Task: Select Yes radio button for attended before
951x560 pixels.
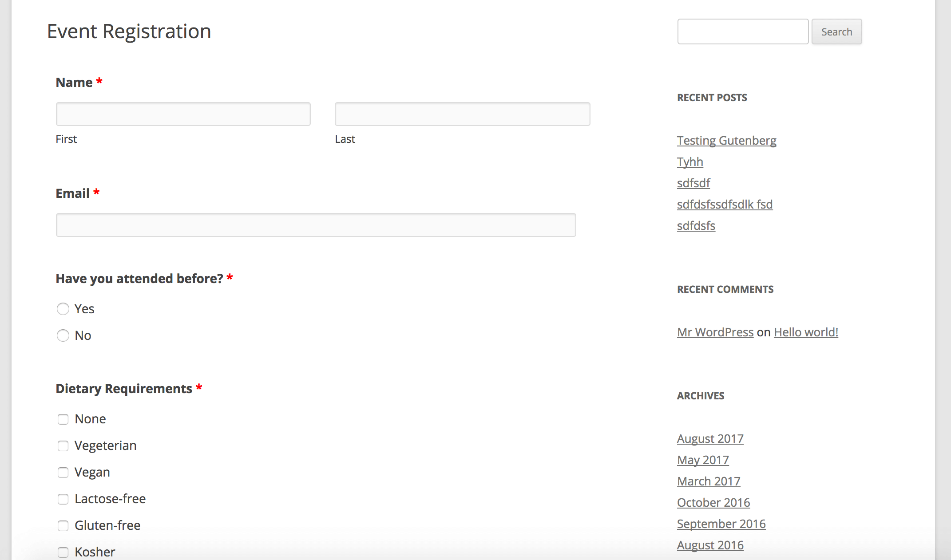Action: (63, 309)
